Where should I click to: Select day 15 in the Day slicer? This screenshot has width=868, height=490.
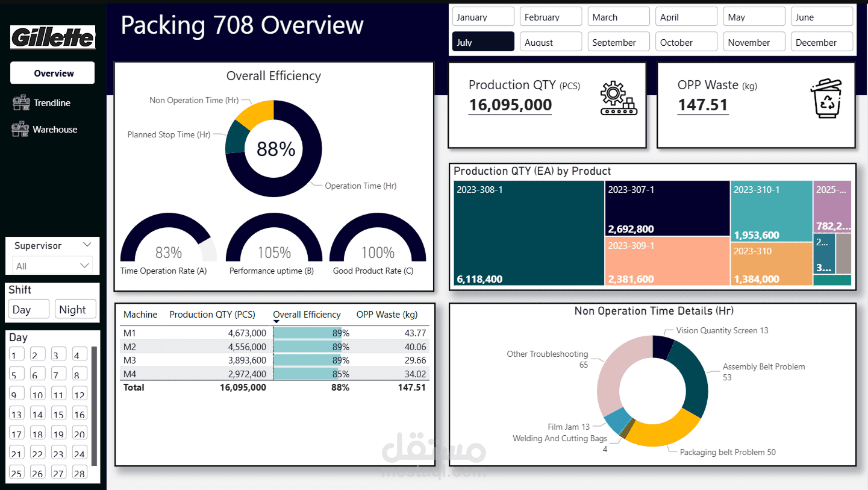click(58, 413)
